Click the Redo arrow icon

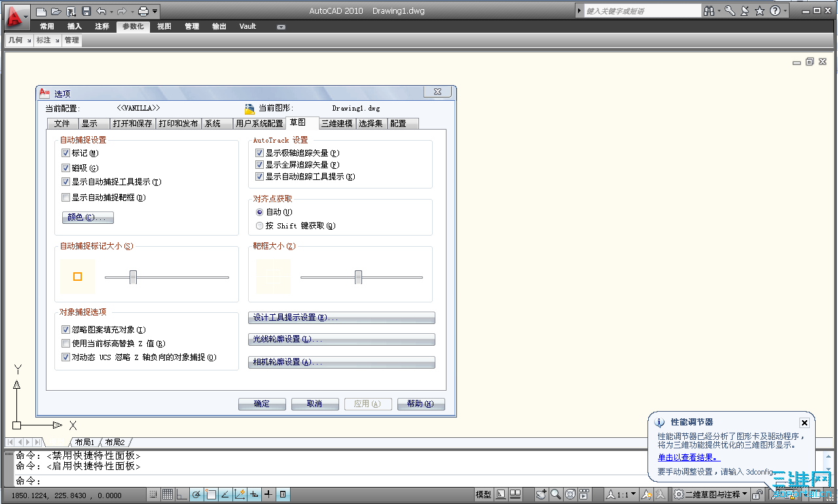121,11
